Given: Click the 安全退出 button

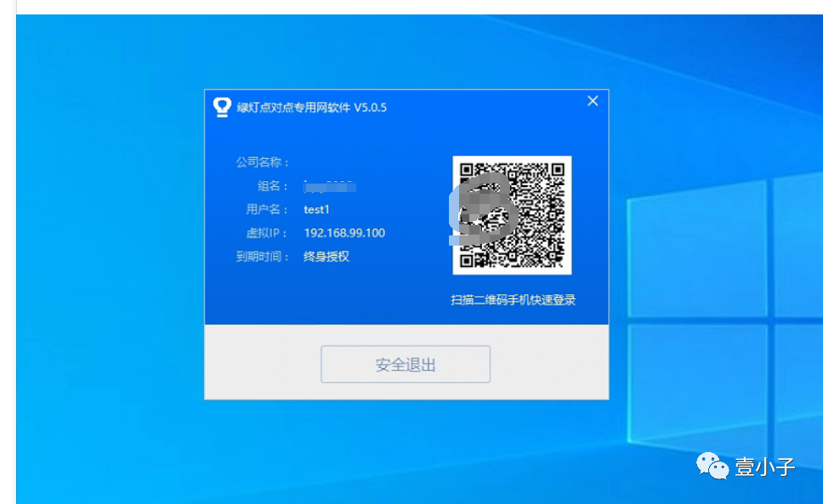Looking at the screenshot, I should point(406,365).
